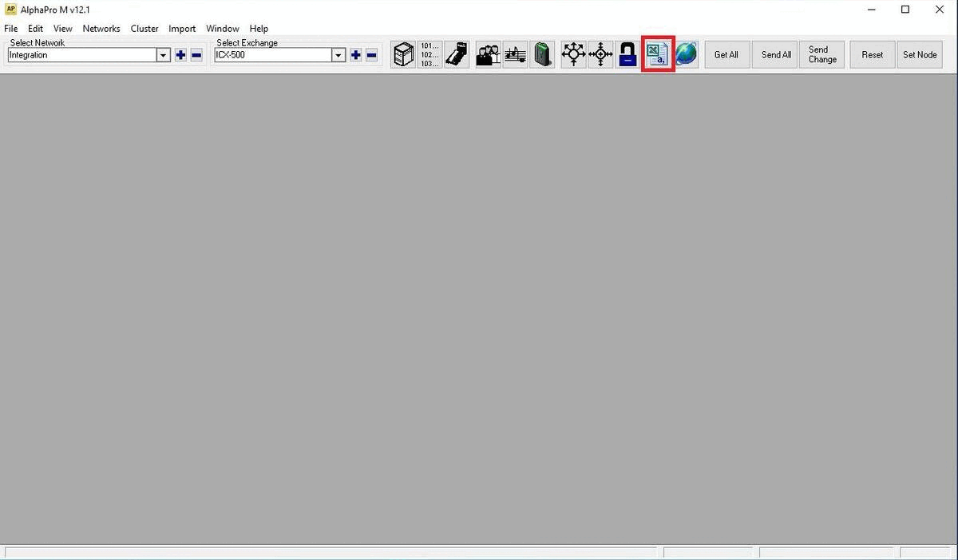
Task: Click the Reset button
Action: click(873, 55)
